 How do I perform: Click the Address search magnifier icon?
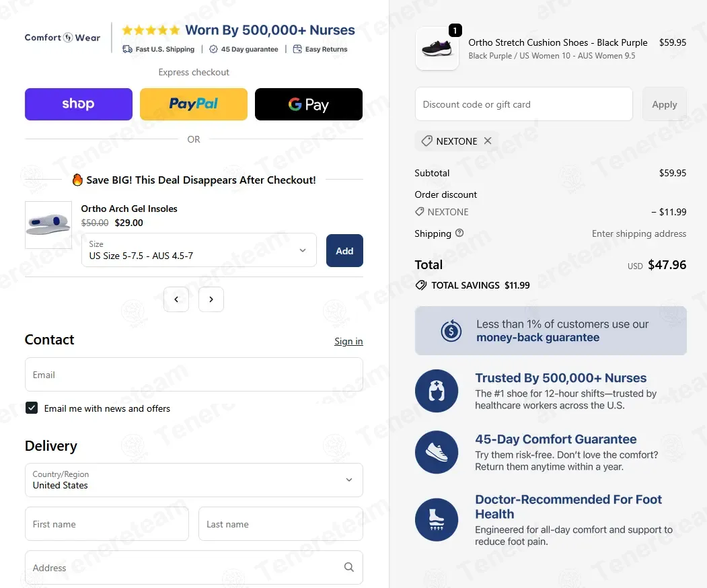point(349,567)
